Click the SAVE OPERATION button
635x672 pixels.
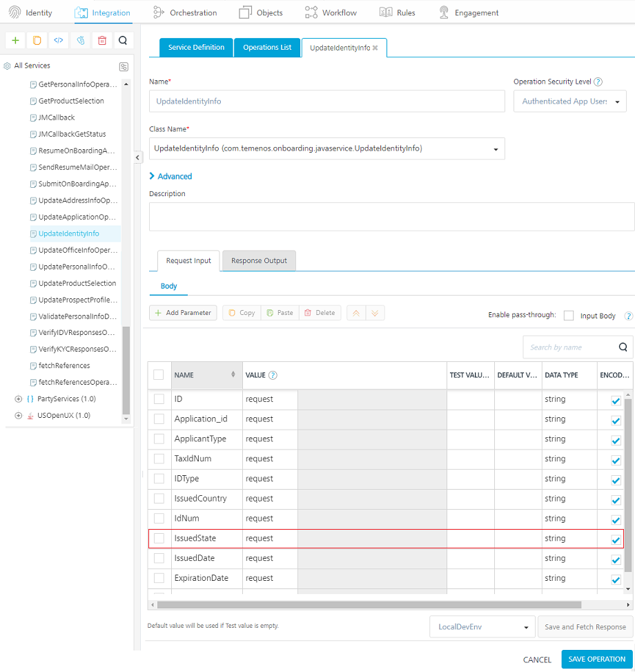coord(596,659)
